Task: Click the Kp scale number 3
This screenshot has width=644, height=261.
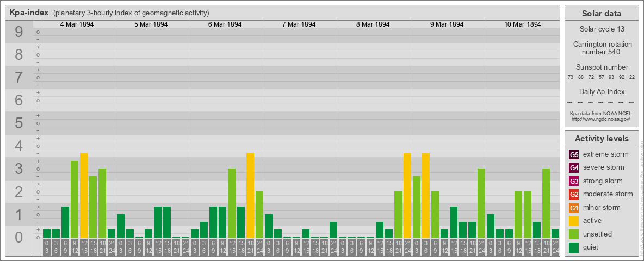Action: pyautogui.click(x=19, y=168)
